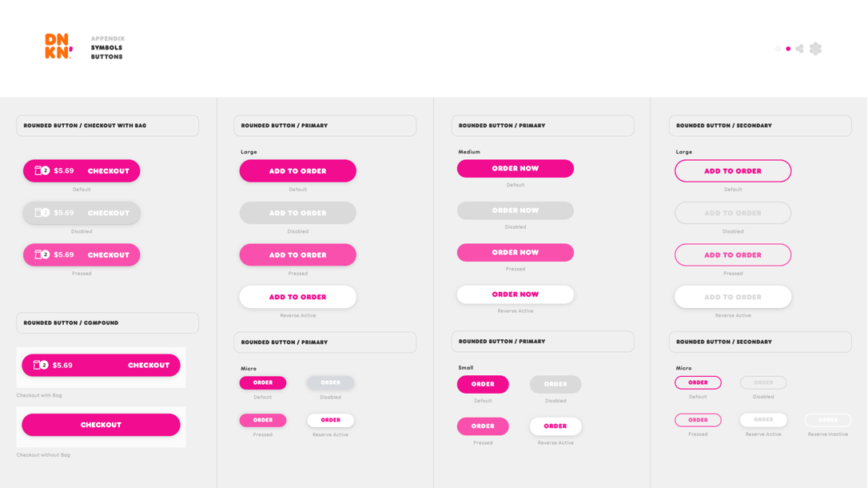Click the micro default secondary outlined Order button

698,382
